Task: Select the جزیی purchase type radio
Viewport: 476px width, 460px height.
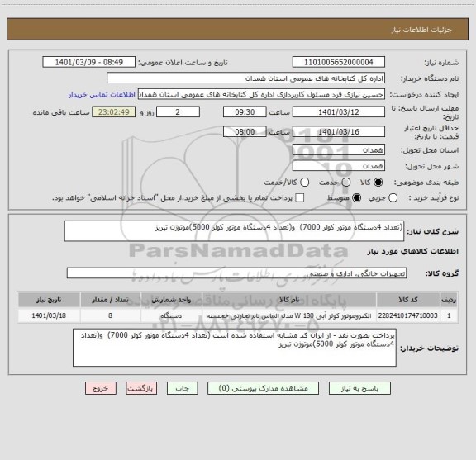Action: point(393,198)
